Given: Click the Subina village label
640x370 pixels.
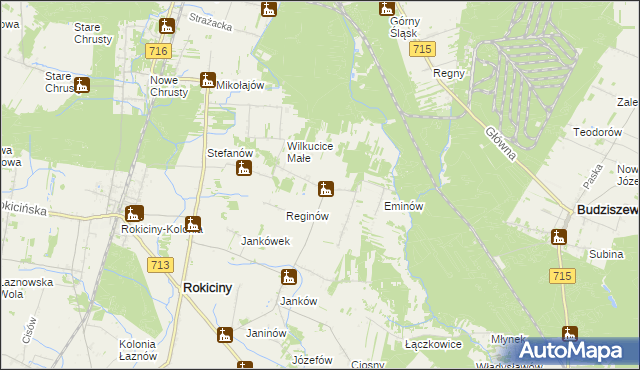Looking at the screenshot, I should point(606,254).
